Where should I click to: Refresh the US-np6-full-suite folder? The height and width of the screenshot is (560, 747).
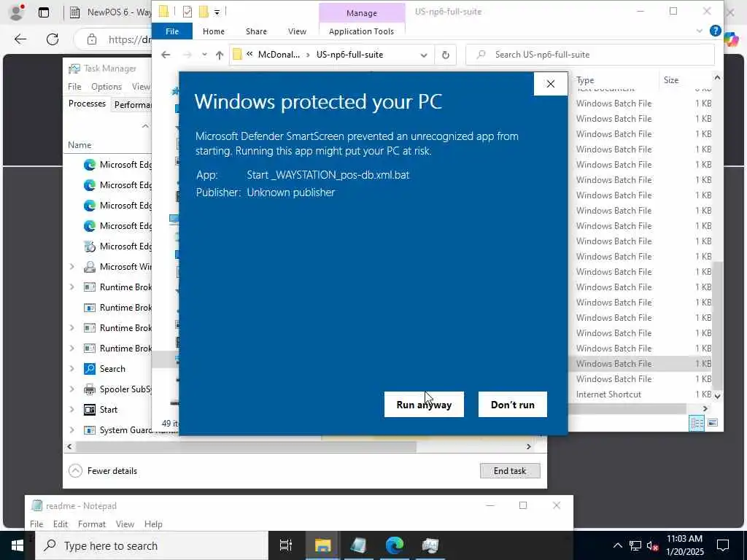tap(446, 55)
